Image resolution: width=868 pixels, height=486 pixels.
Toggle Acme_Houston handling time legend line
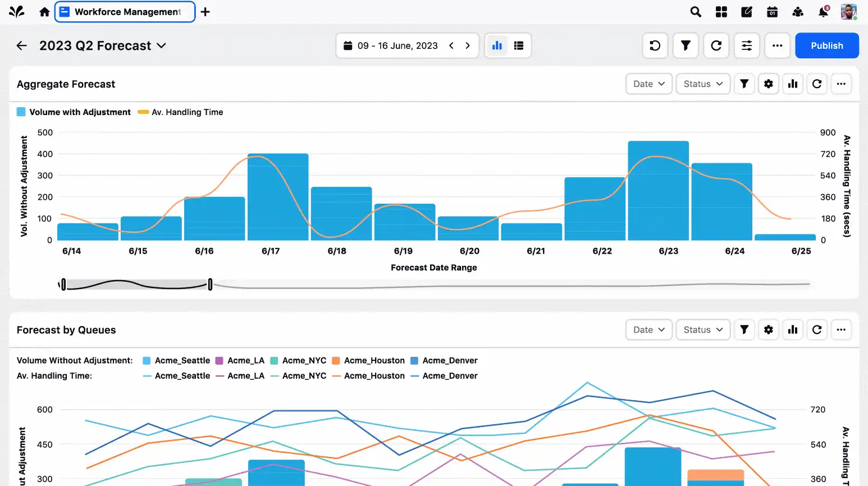click(x=368, y=376)
